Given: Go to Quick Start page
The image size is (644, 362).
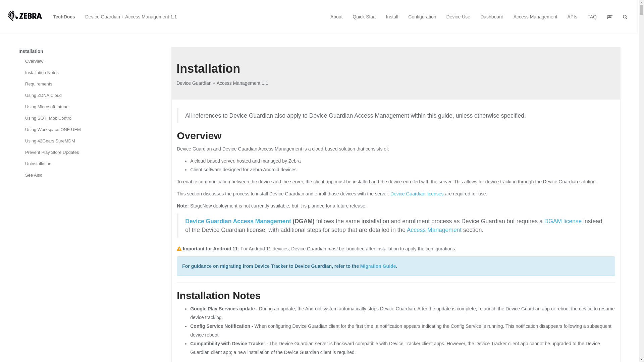Looking at the screenshot, I should pos(364,17).
